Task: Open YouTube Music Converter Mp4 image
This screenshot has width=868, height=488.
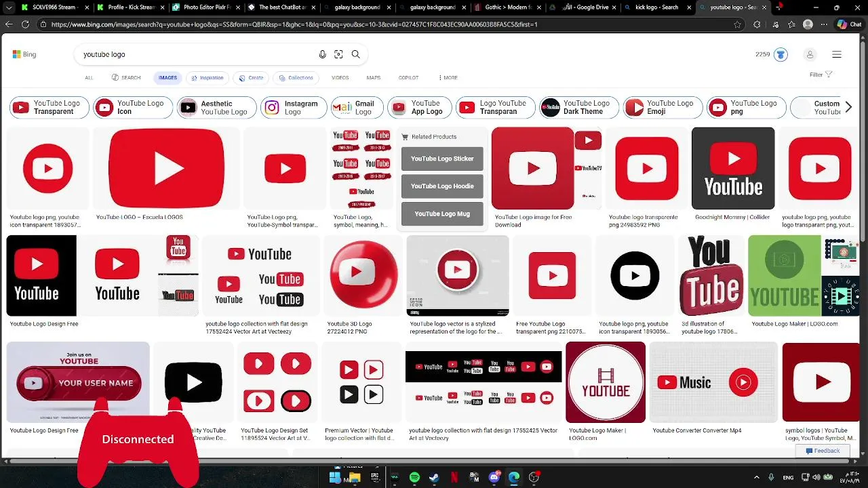Action: coord(713,383)
